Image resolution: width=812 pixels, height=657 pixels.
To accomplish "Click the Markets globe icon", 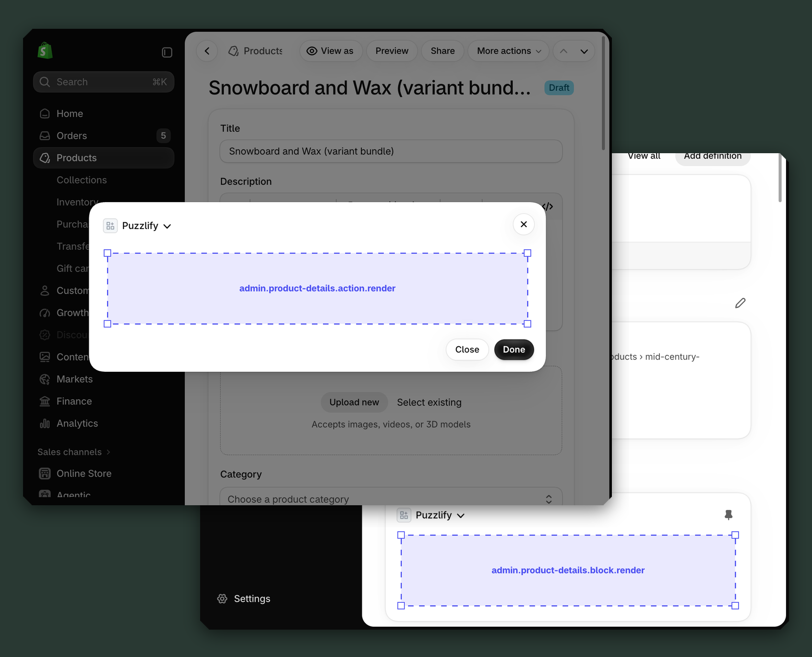I will (x=45, y=379).
